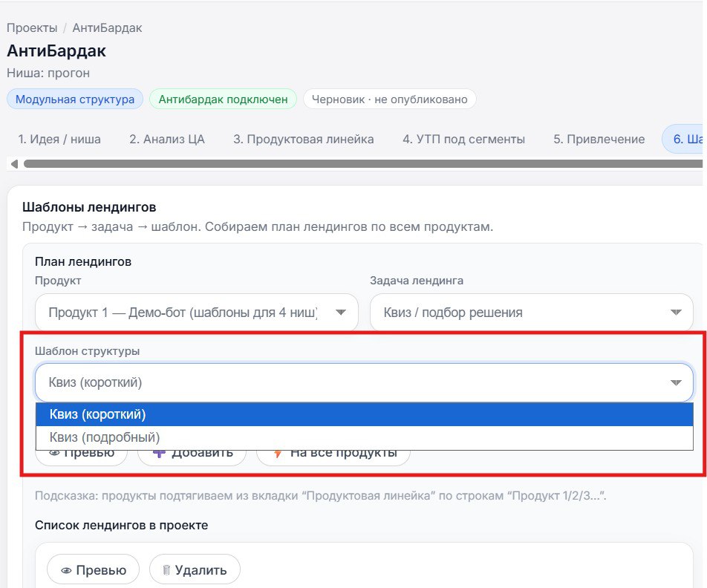The image size is (707, 588).
Task: Toggle the Модульная структура badge
Action: pyautogui.click(x=74, y=99)
